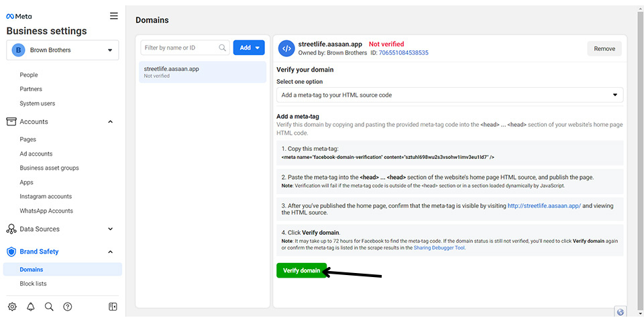Screen dimensions: 644x322
Task: Select streetlife.aasaan.app in the domain list
Action: tap(203, 72)
